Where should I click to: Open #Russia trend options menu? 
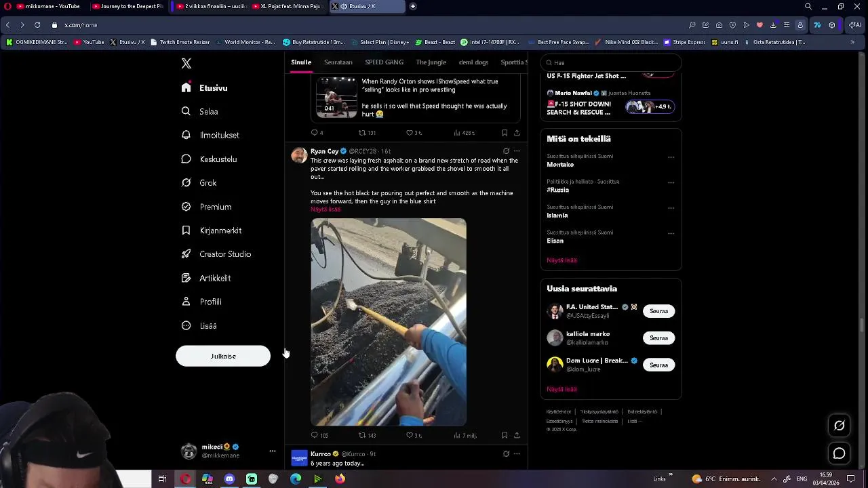coord(671,182)
